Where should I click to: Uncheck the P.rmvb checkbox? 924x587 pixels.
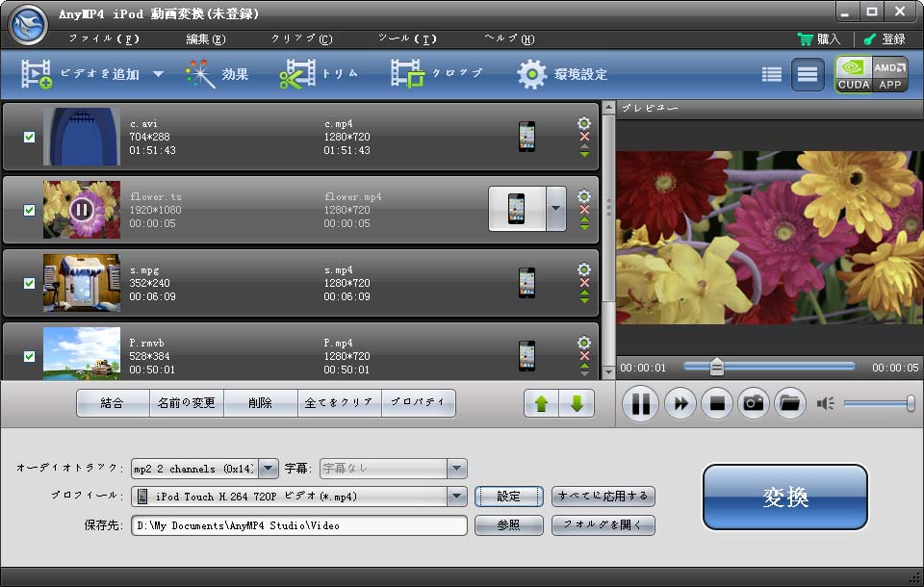29,357
